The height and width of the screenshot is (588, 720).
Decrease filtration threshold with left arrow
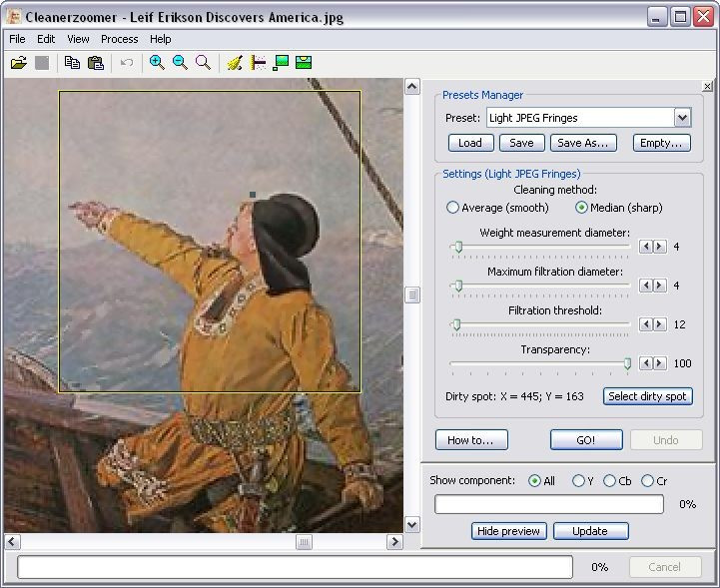point(646,324)
